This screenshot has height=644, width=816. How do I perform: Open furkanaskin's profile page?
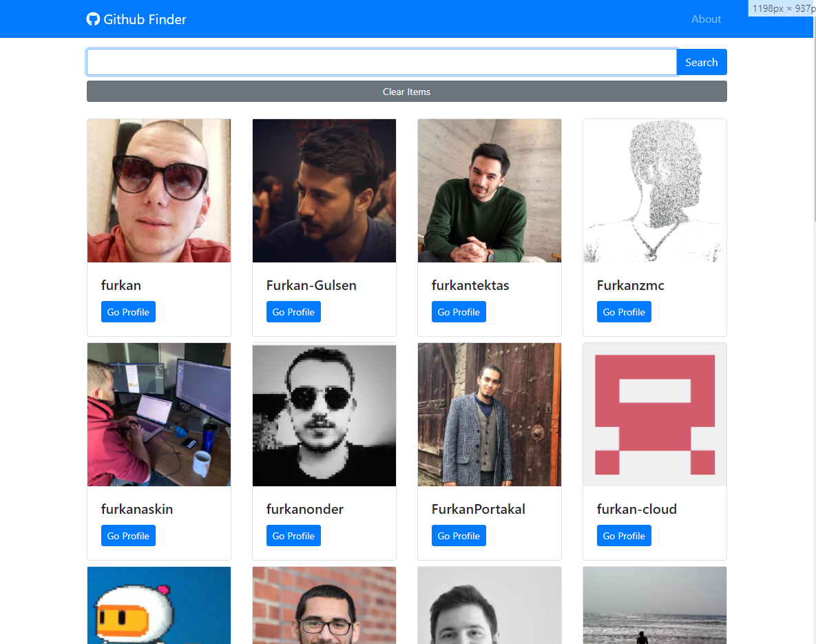click(x=128, y=535)
